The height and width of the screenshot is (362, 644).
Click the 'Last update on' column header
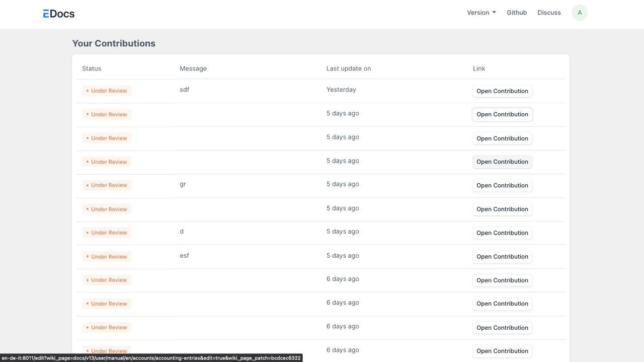coord(348,68)
